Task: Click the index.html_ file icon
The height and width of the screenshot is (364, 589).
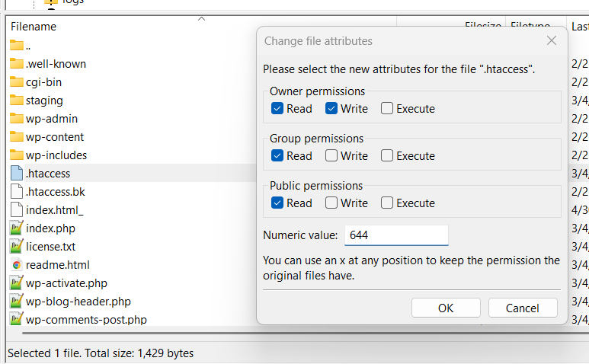Action: click(x=17, y=209)
